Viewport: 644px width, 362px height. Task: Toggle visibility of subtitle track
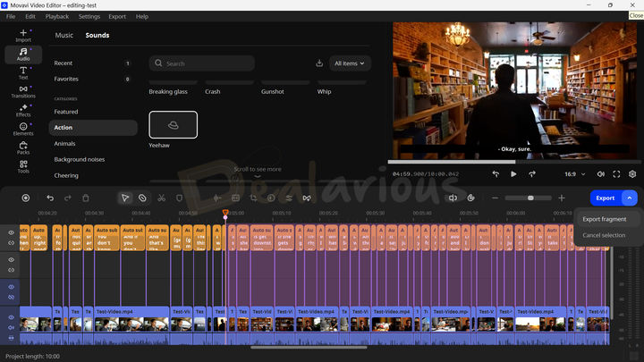(x=11, y=232)
